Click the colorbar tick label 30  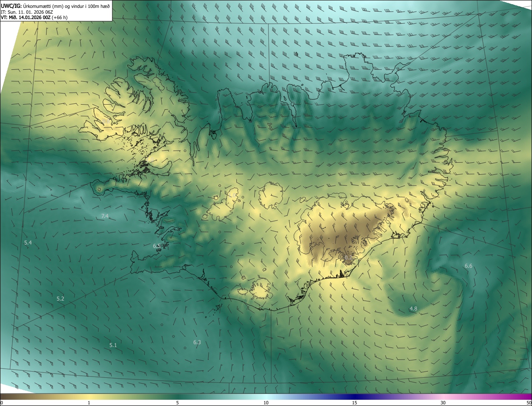click(x=443, y=403)
